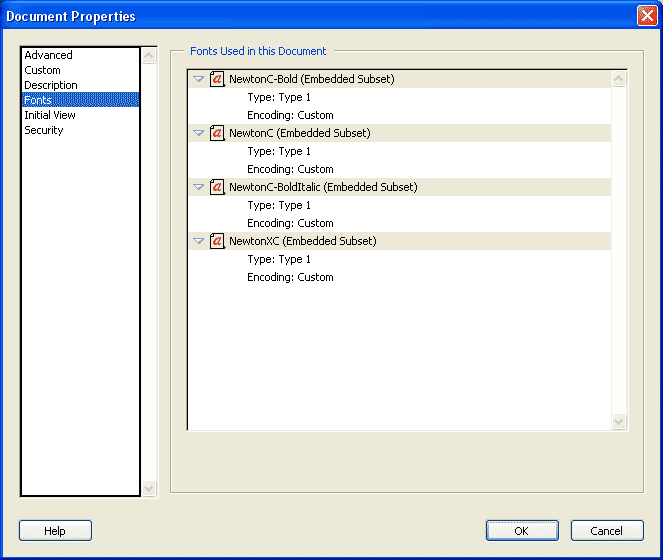Select 'NewtonC-Bold (Embedded Subset)' text

click(x=312, y=79)
